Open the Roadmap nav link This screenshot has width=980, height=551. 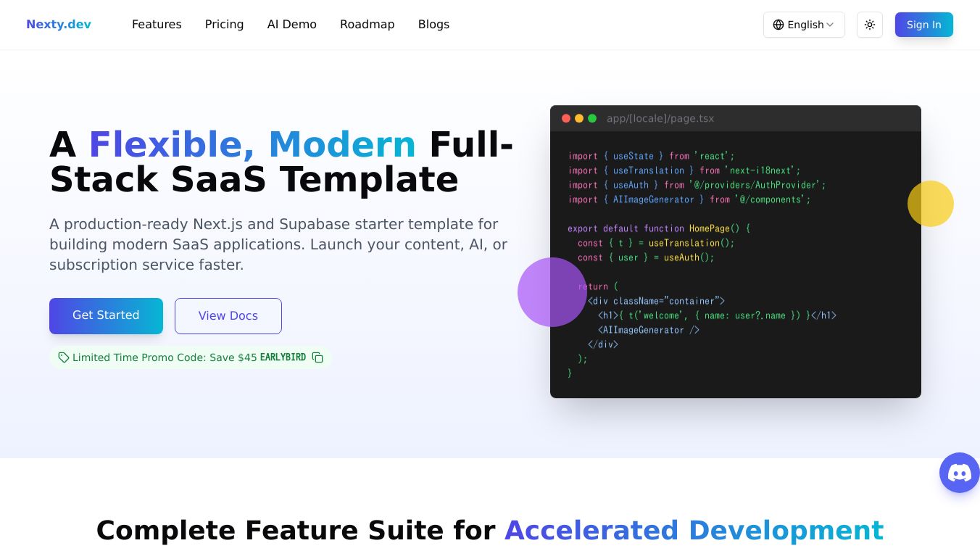tap(367, 25)
